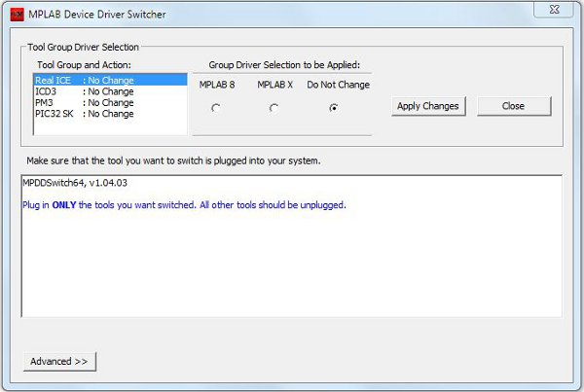584x392 pixels.
Task: Click the Close button
Action: pos(514,106)
